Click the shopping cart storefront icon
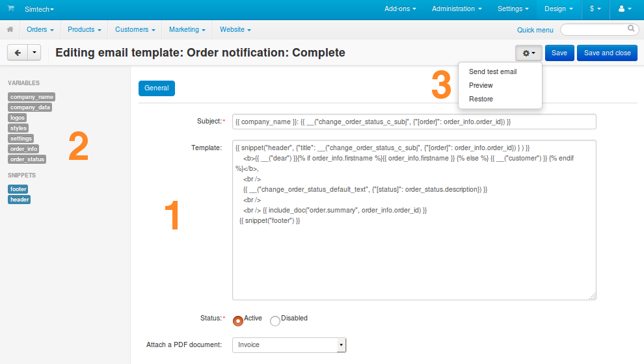This screenshot has width=644, height=364. pos(10,8)
